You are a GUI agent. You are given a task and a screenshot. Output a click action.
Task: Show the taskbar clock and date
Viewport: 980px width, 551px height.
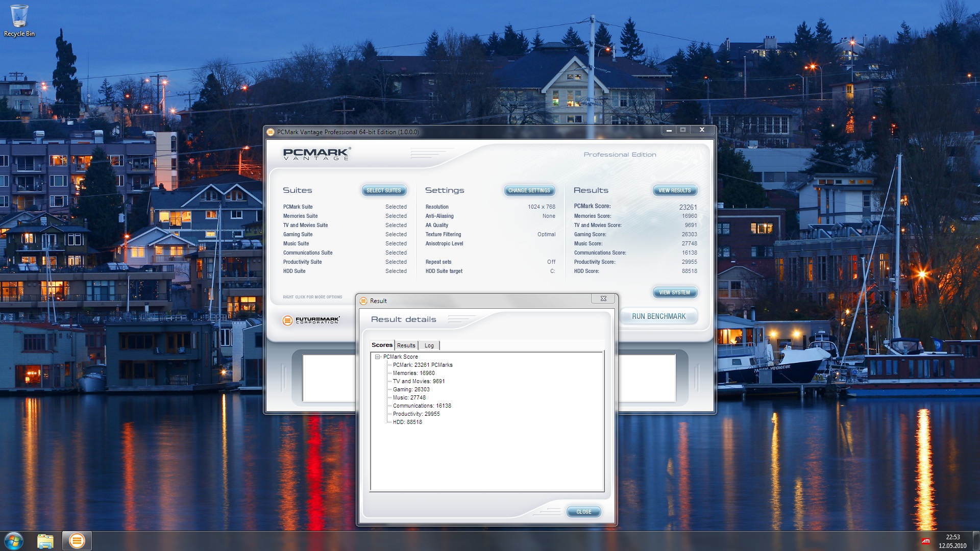[952, 541]
